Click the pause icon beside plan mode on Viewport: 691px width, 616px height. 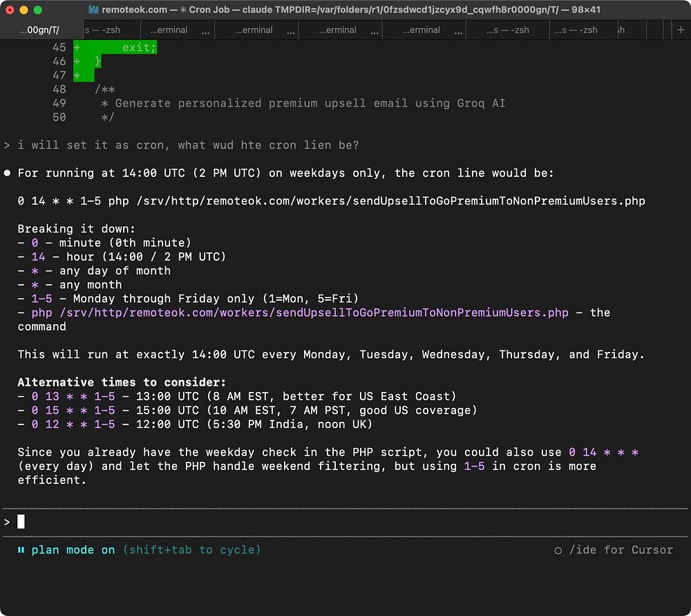21,550
